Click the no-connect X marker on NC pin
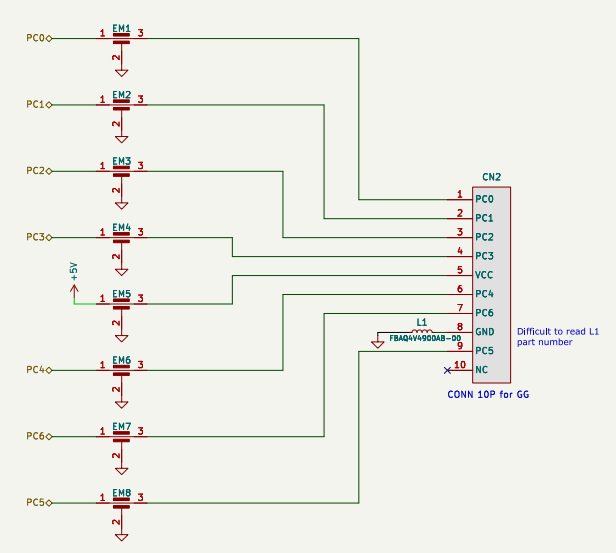616x553 pixels. pos(447,370)
